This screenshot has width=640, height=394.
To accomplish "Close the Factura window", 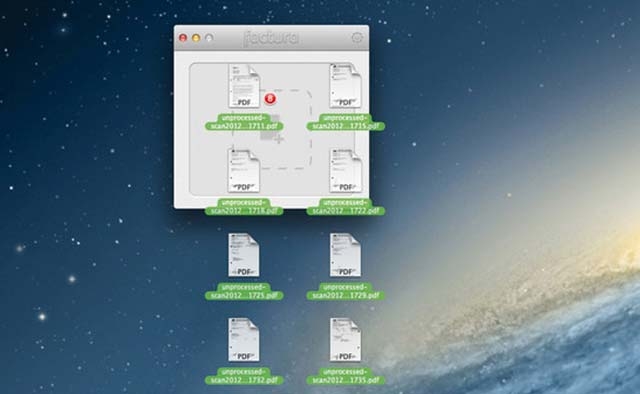I will click(x=183, y=38).
